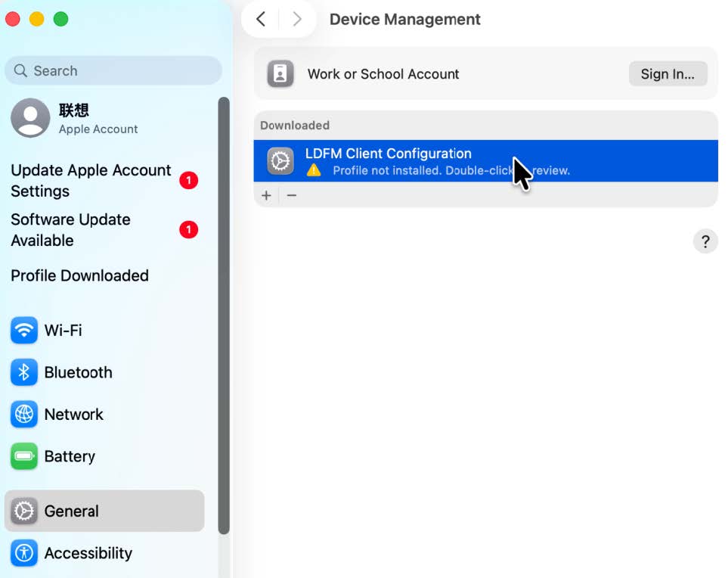The image size is (728, 578).
Task: Click the General gear icon
Action: pos(24,511)
